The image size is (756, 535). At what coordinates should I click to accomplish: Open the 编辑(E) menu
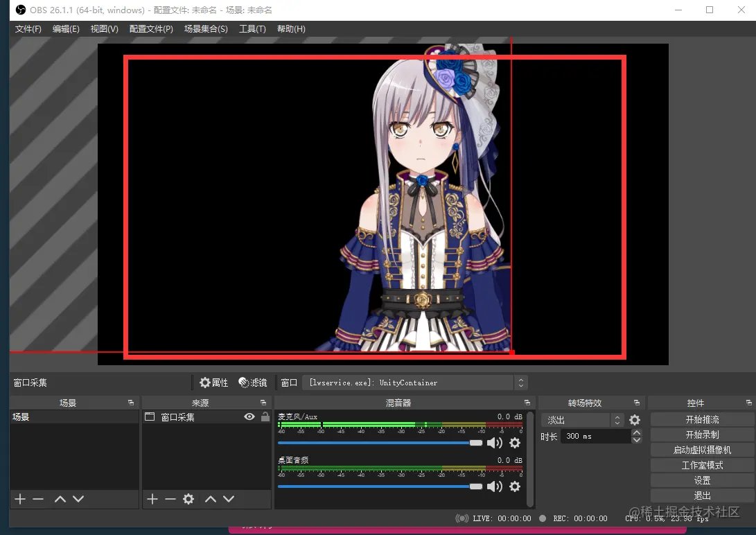66,29
